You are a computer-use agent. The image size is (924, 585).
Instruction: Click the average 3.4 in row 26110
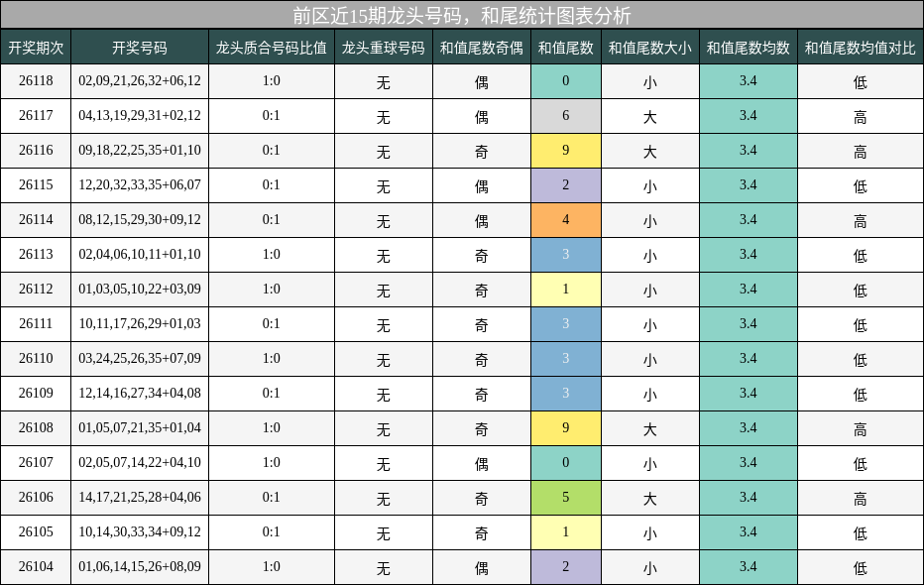pos(749,359)
